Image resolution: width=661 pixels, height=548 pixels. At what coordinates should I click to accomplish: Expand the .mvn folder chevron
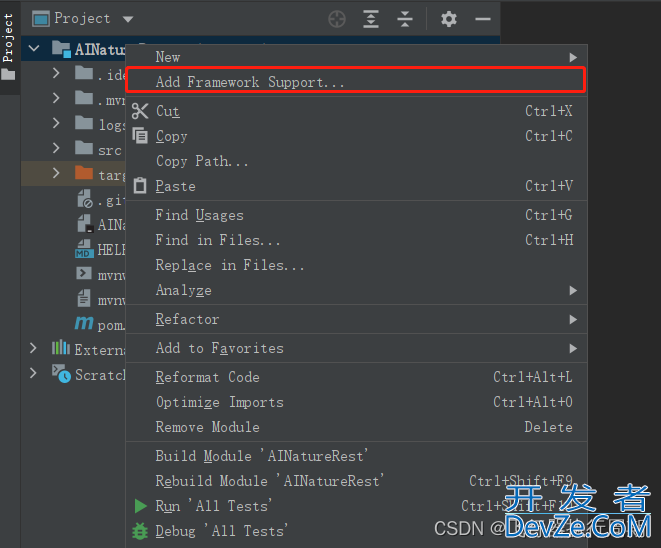point(56,98)
